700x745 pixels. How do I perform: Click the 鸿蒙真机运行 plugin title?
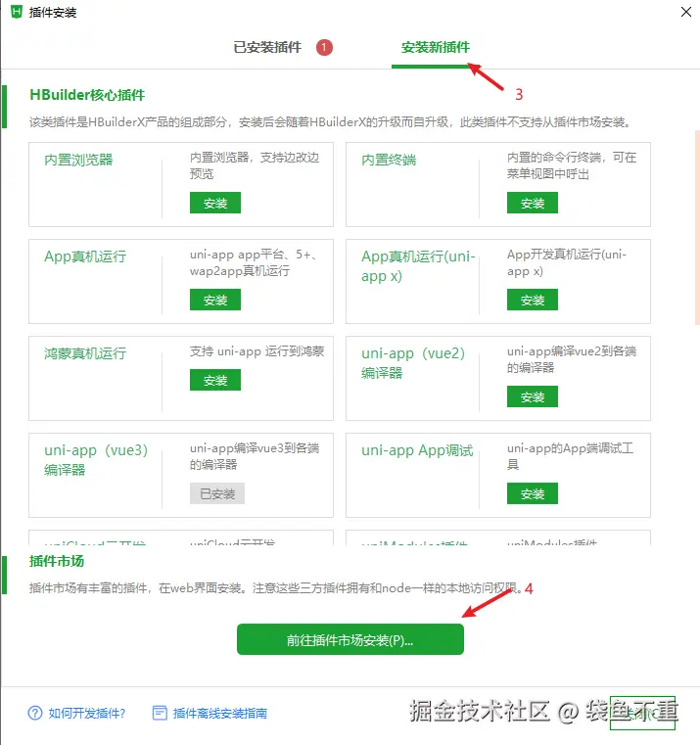[x=85, y=353]
